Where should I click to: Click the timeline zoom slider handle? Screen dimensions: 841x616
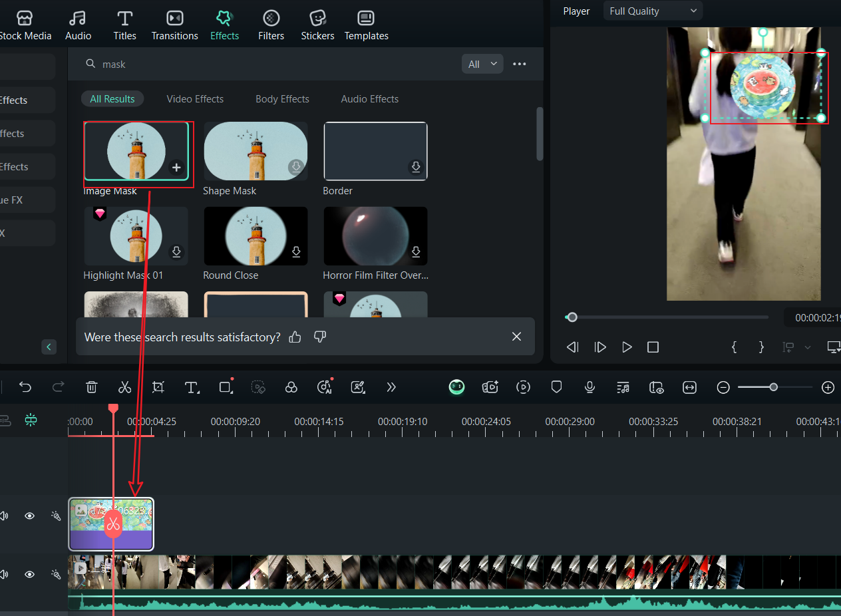(x=773, y=387)
